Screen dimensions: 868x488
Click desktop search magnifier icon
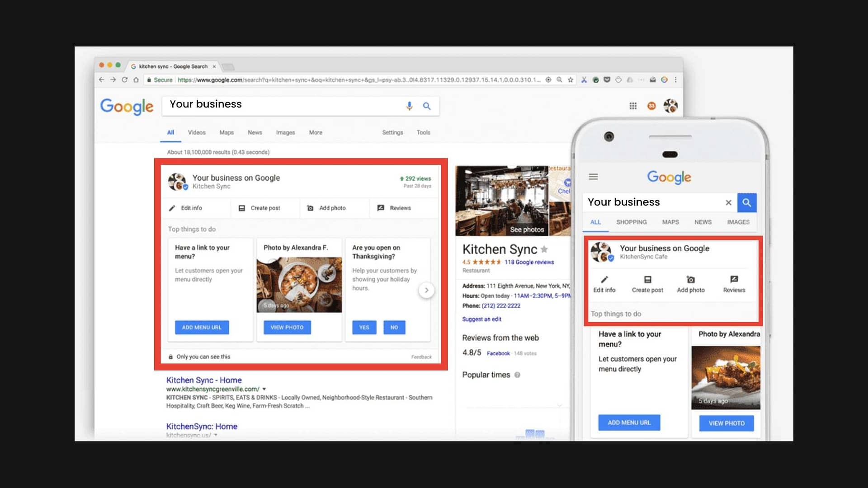[427, 106]
